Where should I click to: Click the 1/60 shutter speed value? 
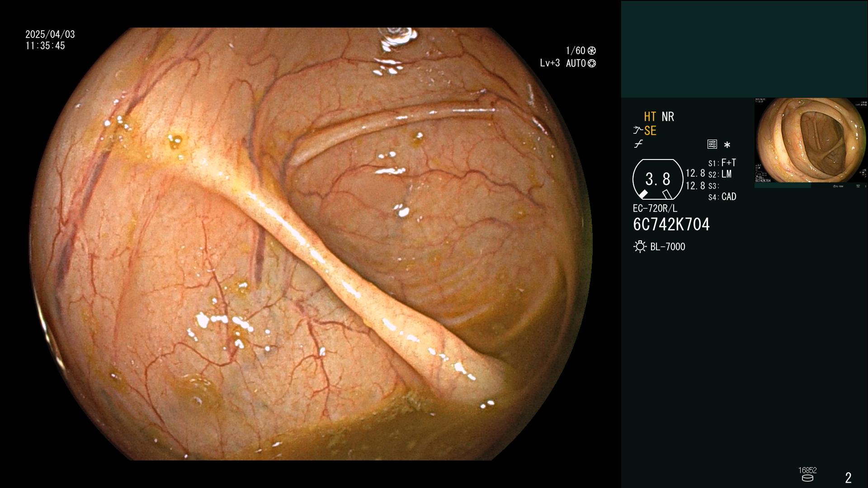pos(576,51)
